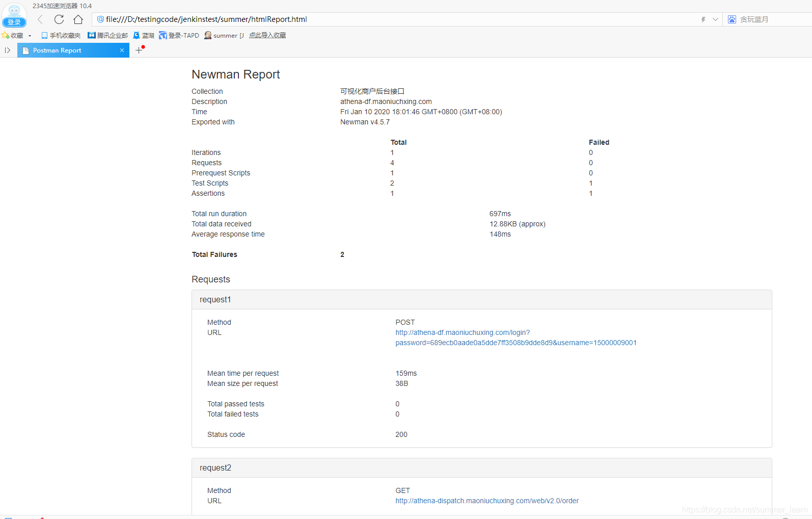Go to the browser home icon
The image size is (812, 519).
78,19
